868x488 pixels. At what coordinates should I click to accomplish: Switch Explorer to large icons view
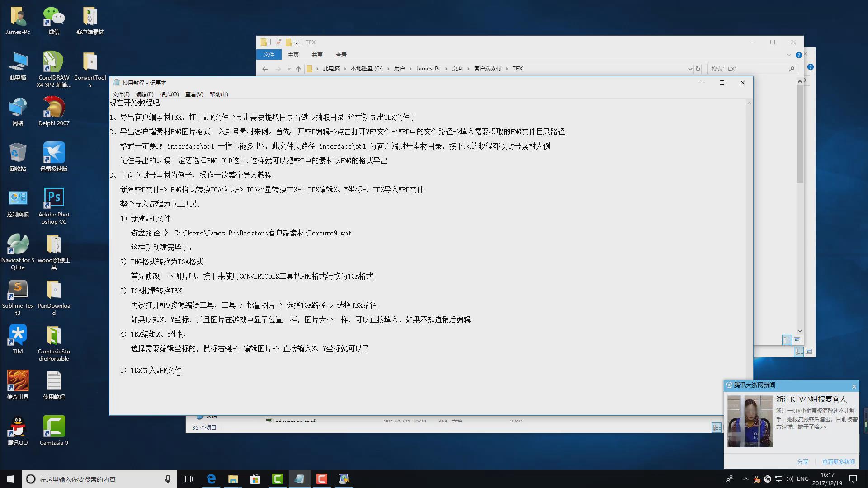pos(797,340)
